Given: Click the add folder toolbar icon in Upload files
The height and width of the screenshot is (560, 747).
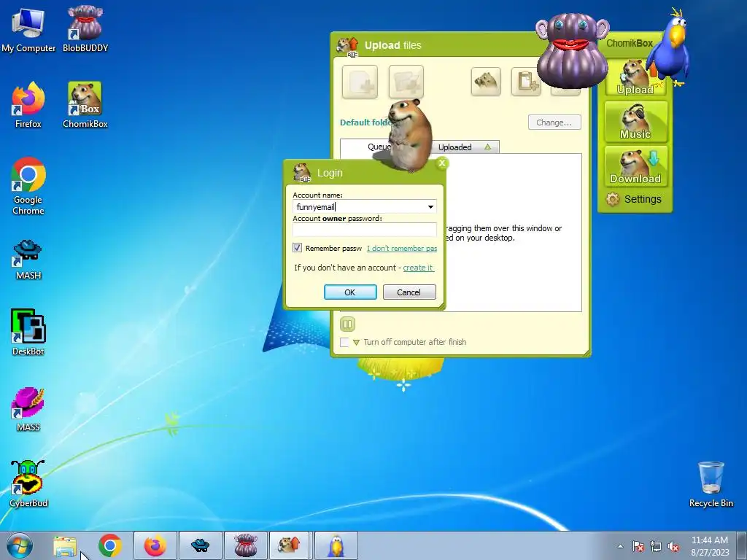Looking at the screenshot, I should pyautogui.click(x=406, y=82).
